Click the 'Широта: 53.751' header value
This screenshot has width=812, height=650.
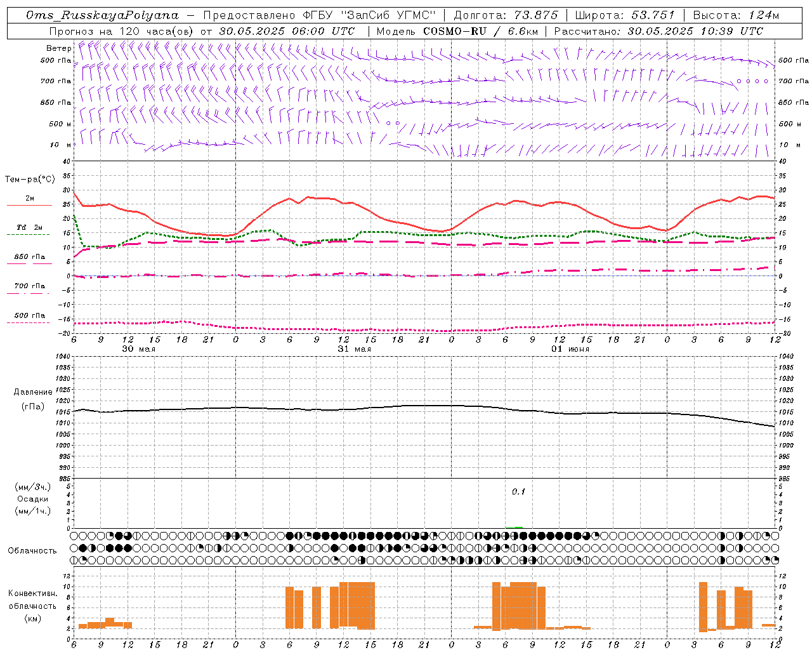pos(624,15)
